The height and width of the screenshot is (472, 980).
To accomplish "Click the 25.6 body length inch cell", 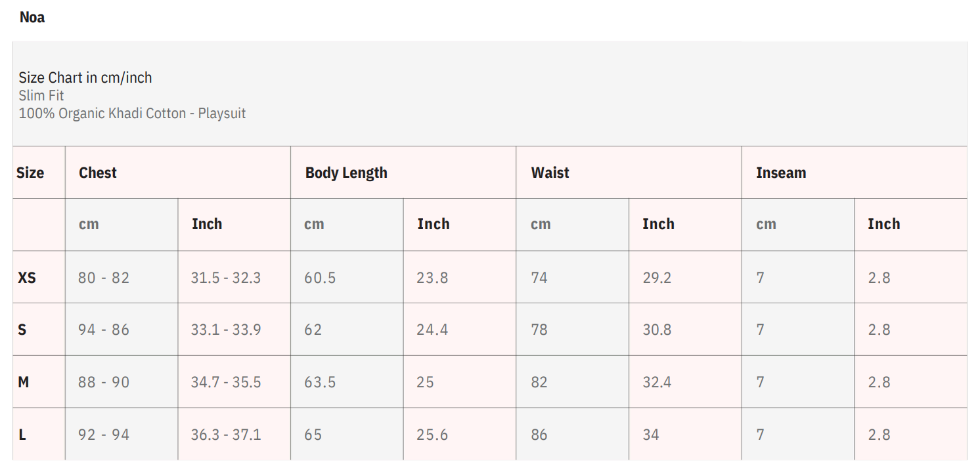I will point(432,435).
